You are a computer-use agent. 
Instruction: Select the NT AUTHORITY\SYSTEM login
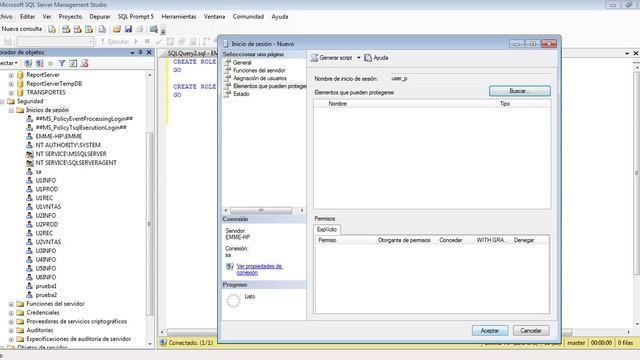[x=68, y=145]
